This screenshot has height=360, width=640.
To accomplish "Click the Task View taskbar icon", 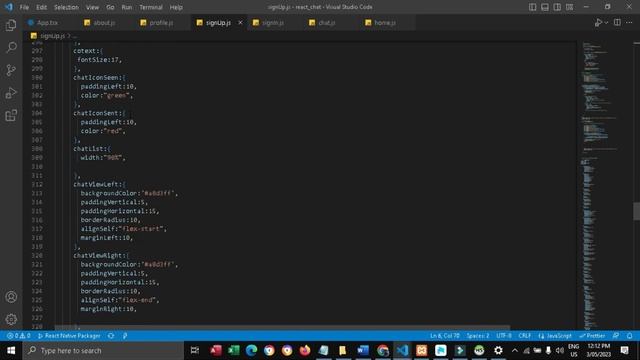I will 195,350.
